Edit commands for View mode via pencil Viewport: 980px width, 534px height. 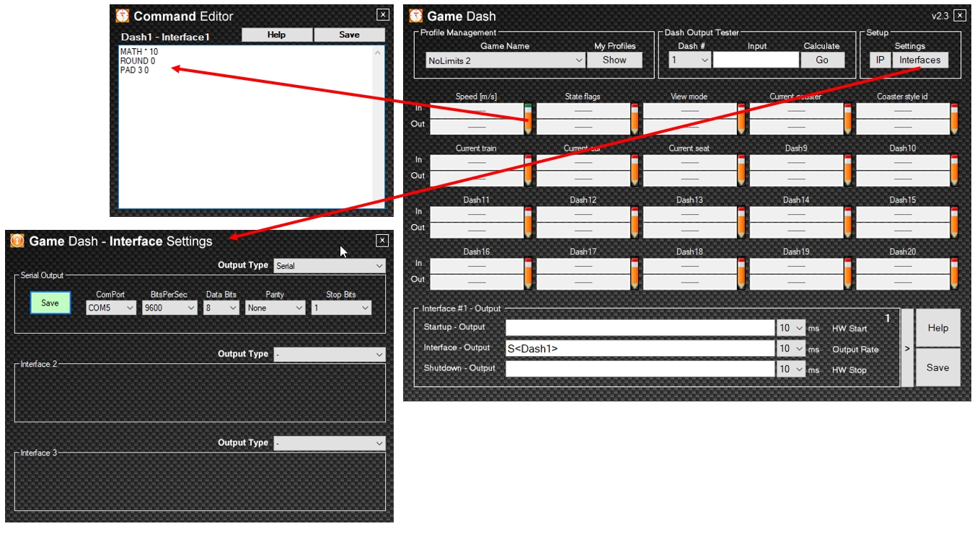[x=741, y=119]
